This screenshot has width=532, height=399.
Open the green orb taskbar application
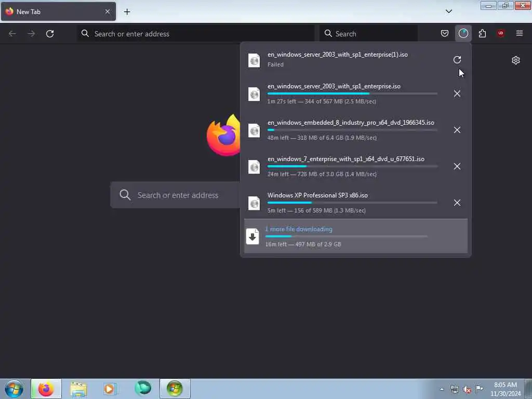[143, 388]
